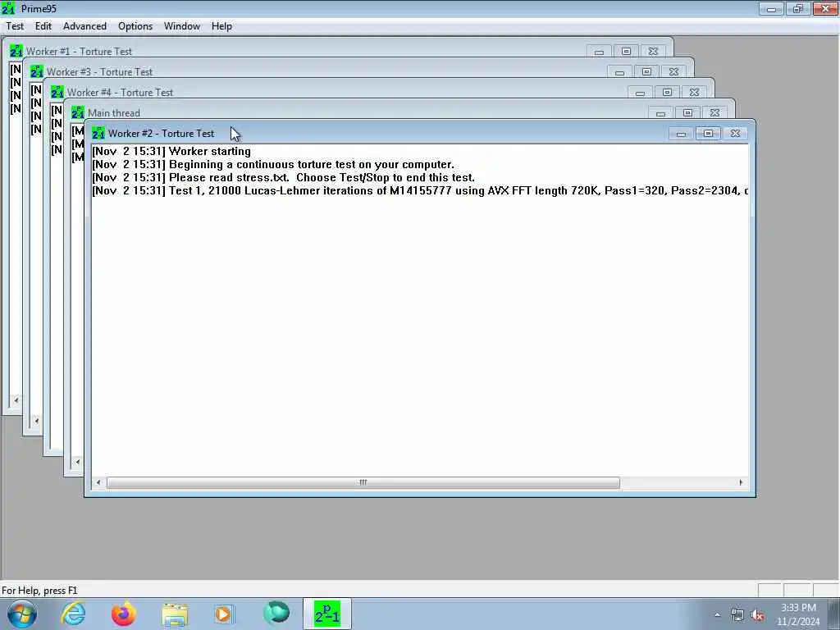Screen dimensions: 840x630
Task: Click Worker #2 horizontal scrollbar thumb
Action: (x=363, y=482)
